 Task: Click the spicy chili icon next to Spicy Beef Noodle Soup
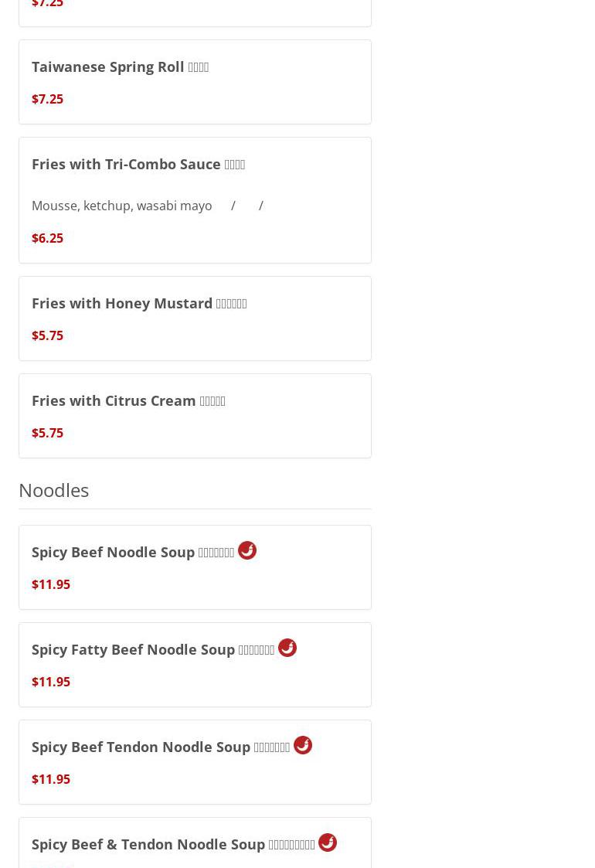coord(247,550)
